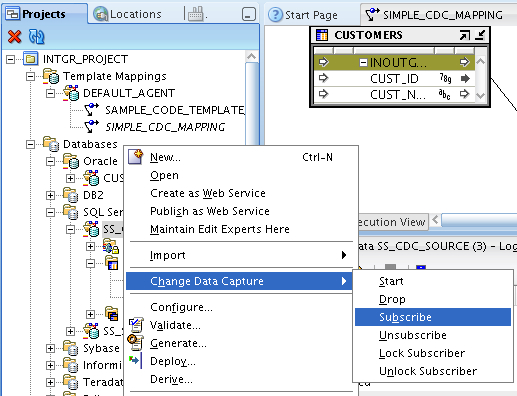Click the Oracle folder icon
Screen dimensions: 517x396
coord(71,161)
